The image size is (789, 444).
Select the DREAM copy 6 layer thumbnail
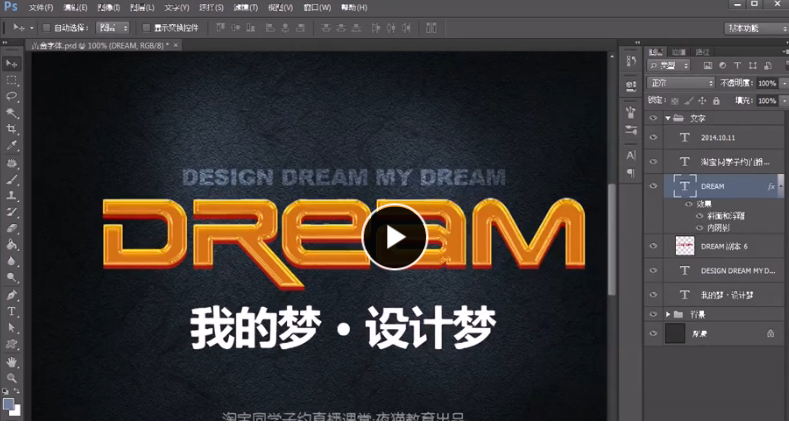click(x=684, y=246)
